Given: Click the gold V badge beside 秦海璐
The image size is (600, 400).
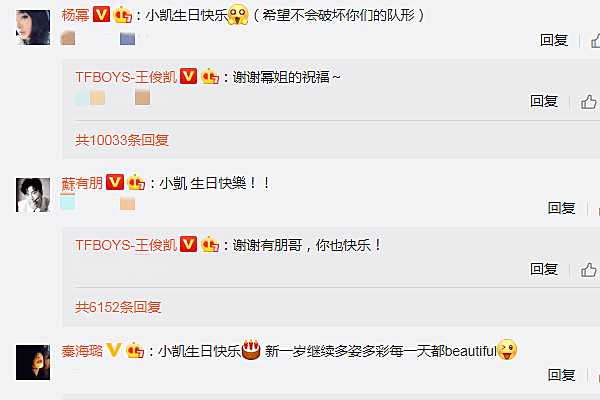Looking at the screenshot, I should 114,350.
